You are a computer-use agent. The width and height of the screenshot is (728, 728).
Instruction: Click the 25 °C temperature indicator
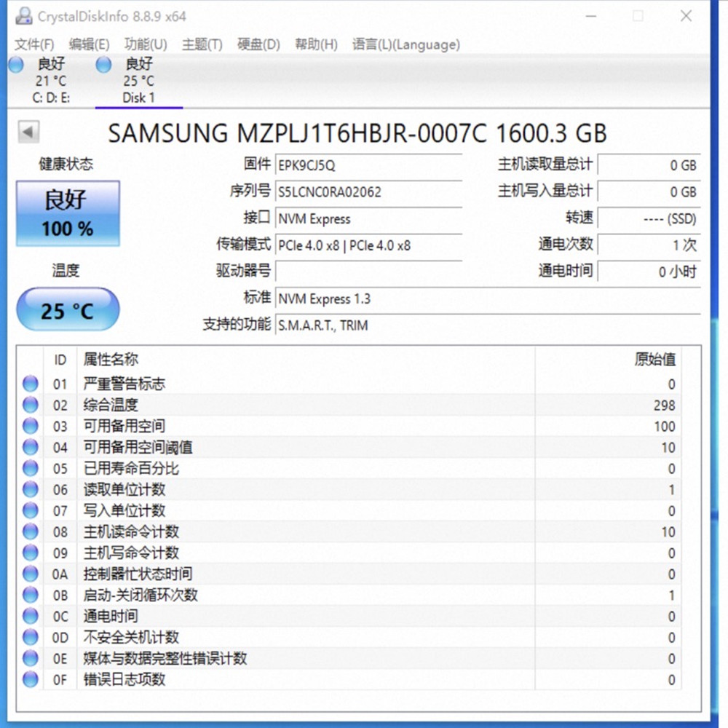tap(67, 309)
